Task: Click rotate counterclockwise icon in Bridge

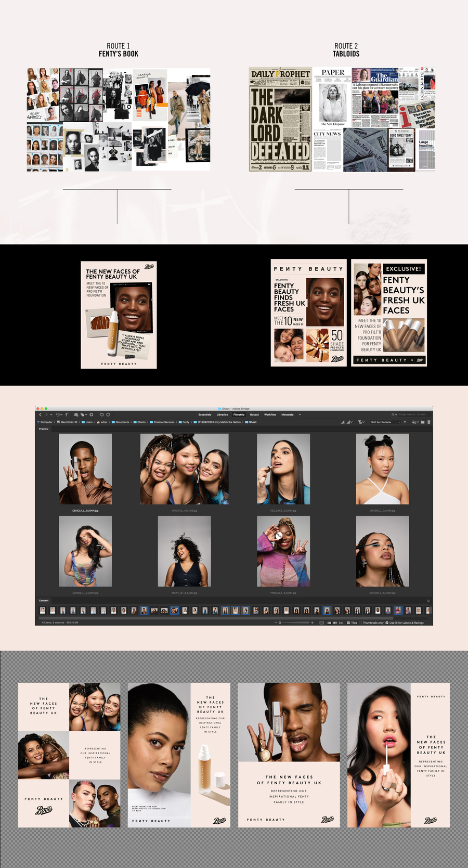Action: pyautogui.click(x=102, y=414)
